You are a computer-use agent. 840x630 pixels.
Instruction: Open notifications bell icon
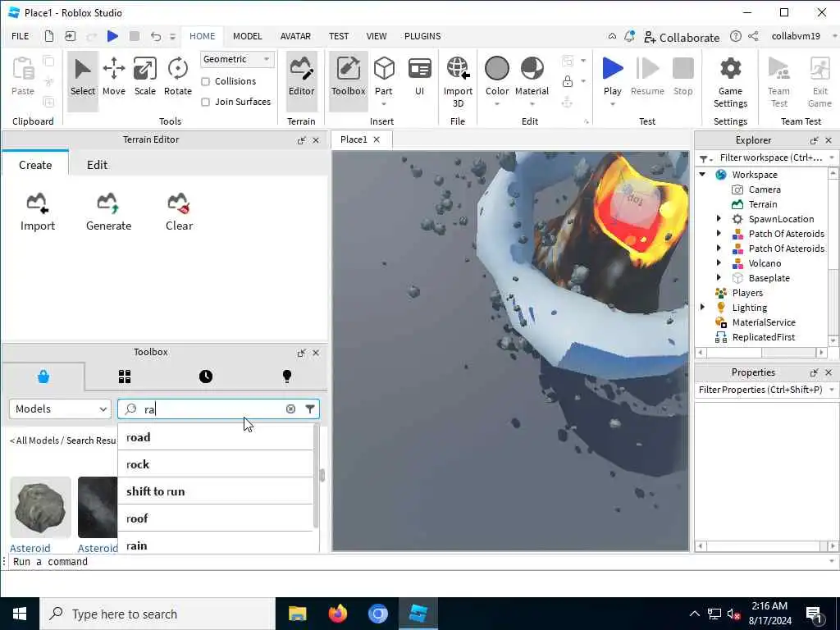[x=629, y=36]
